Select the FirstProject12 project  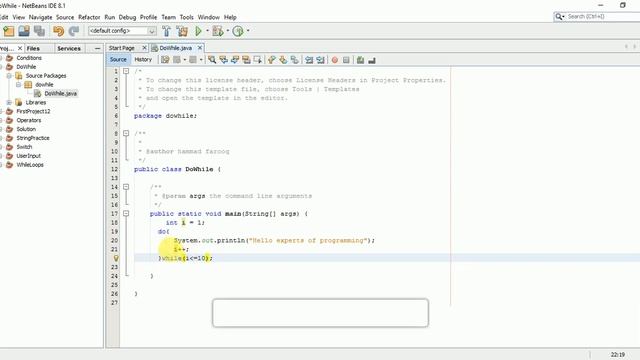pos(33,111)
